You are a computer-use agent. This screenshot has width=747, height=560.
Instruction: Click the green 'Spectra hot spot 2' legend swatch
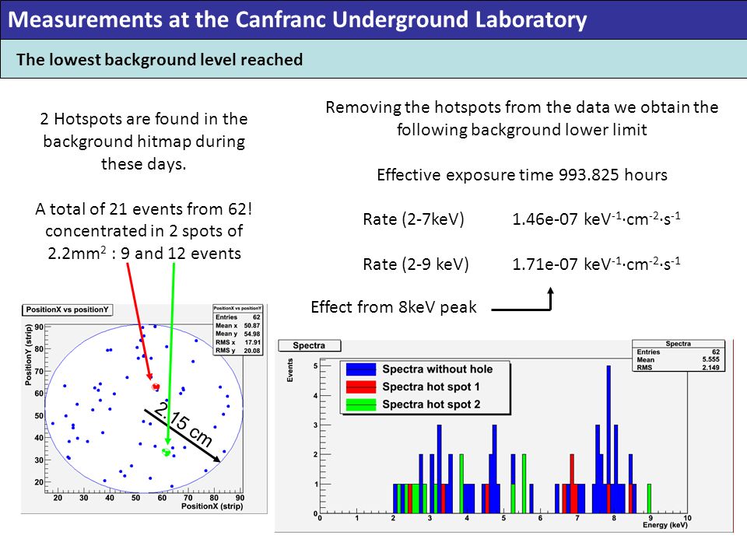361,404
